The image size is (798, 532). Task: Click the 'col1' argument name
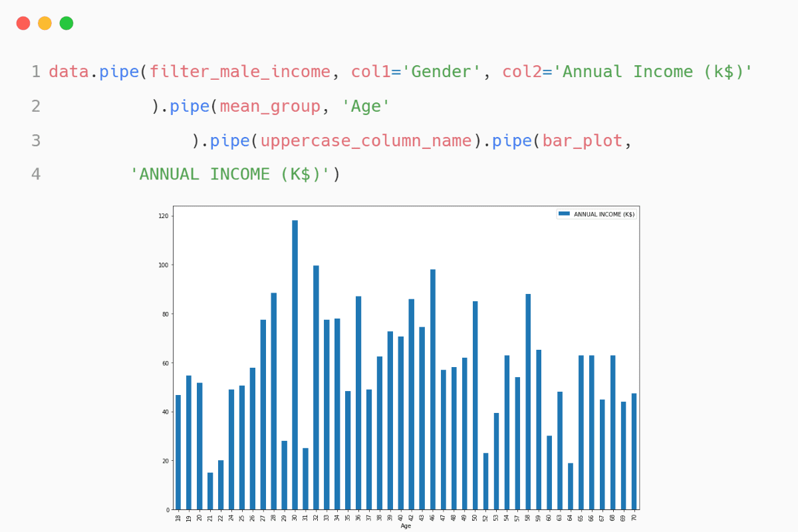pos(371,72)
